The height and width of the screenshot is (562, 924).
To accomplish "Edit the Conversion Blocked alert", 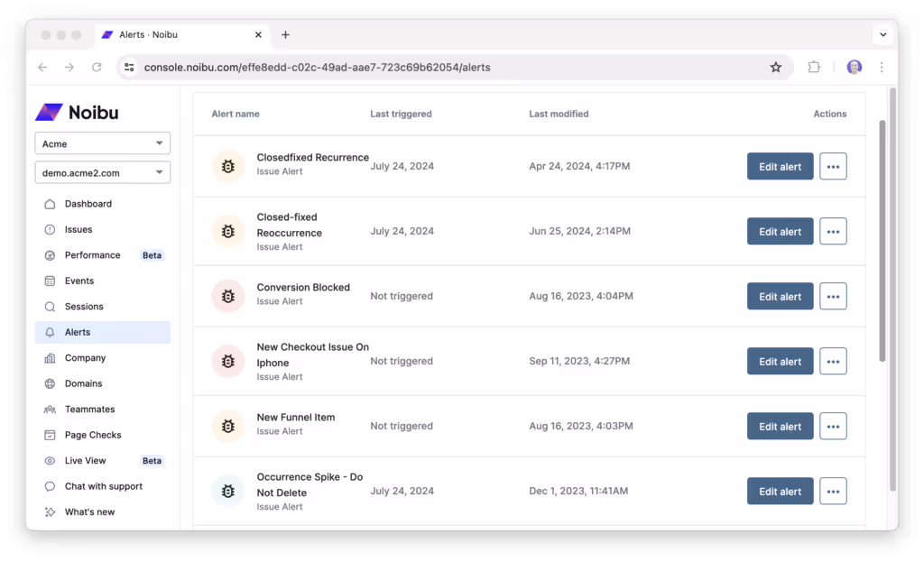I will point(780,296).
